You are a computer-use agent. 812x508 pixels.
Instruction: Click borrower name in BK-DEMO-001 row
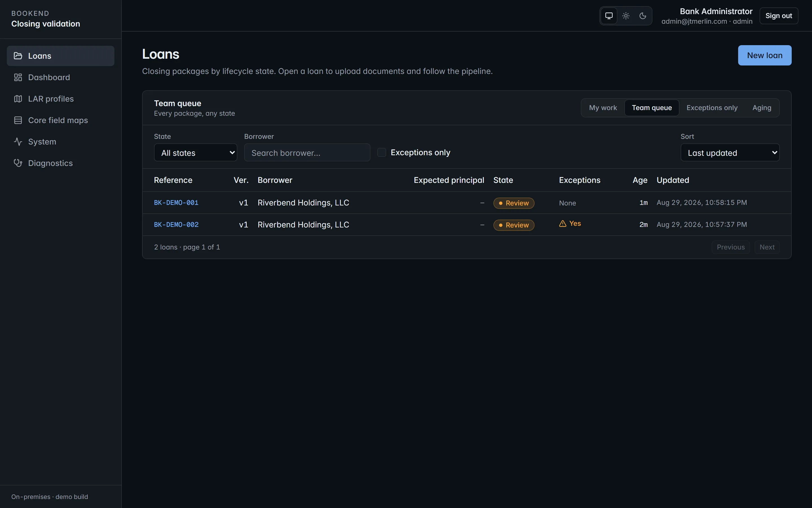pos(303,203)
